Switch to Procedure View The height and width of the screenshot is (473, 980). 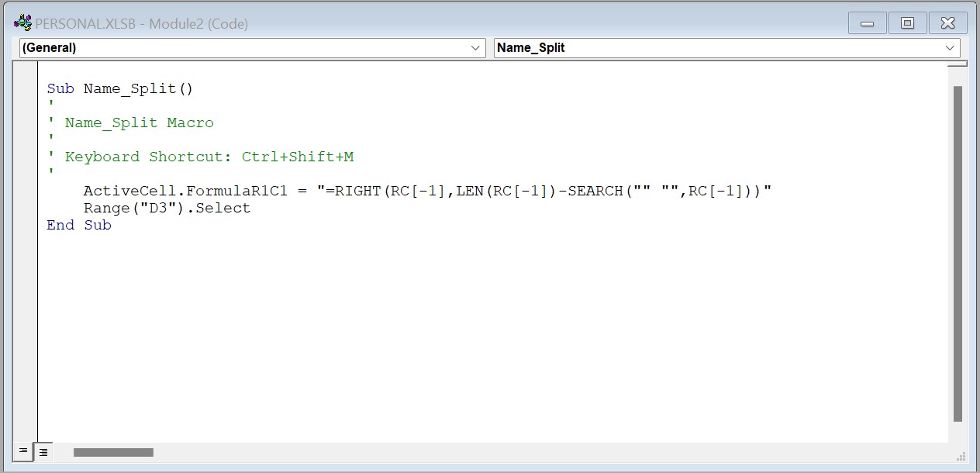point(23,451)
